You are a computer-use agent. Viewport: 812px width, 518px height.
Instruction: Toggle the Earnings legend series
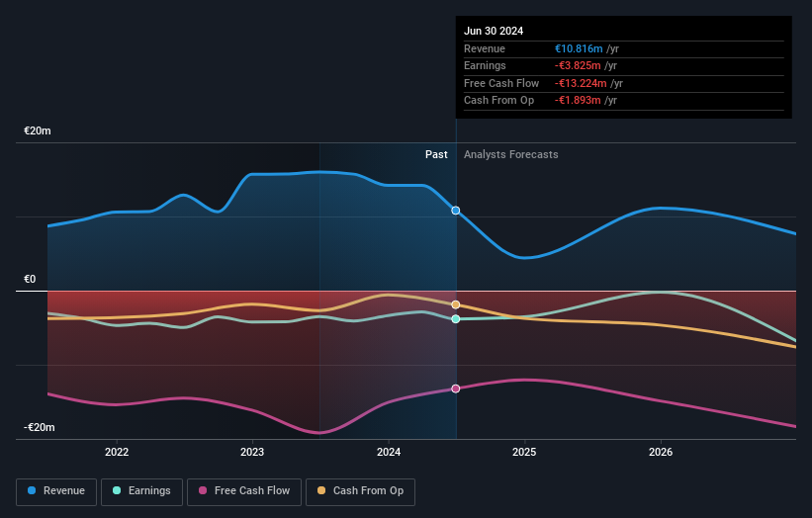141,491
